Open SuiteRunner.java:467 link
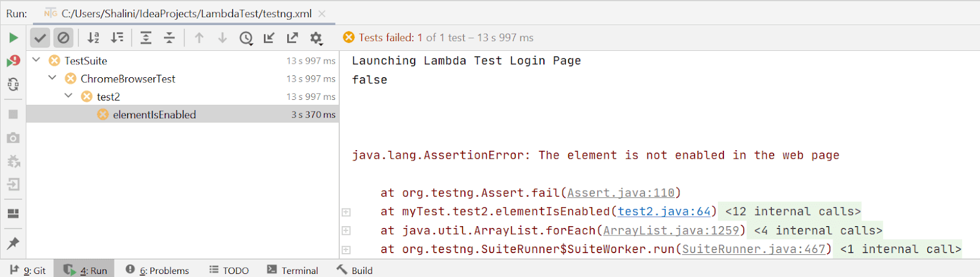The height and width of the screenshot is (277, 980). click(x=753, y=249)
